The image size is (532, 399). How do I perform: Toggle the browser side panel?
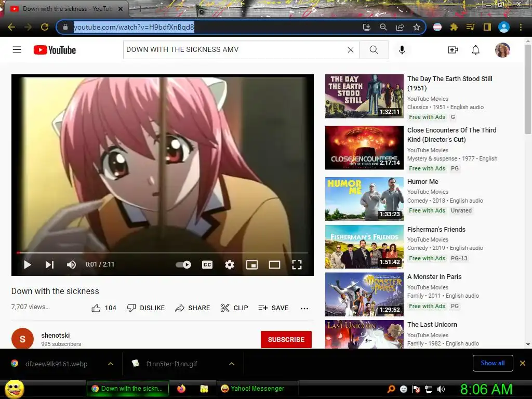487,27
